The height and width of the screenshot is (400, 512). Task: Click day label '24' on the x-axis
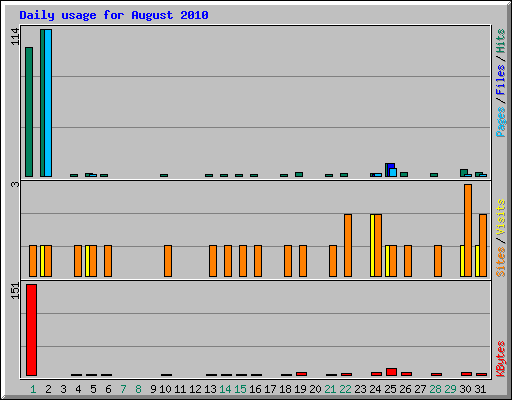[x=375, y=389]
